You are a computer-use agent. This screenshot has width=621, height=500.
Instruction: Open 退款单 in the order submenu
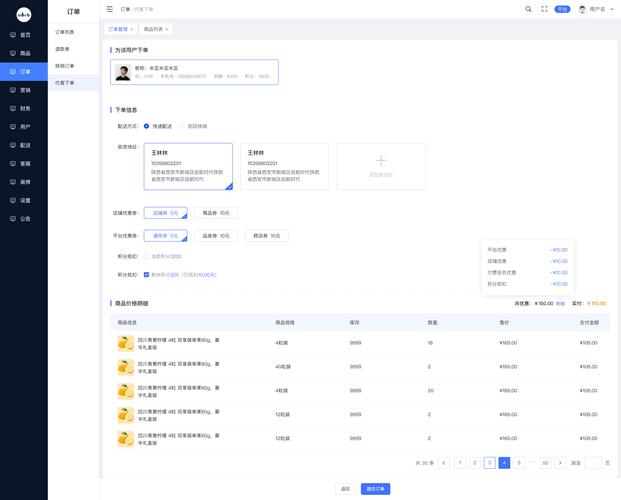(63, 49)
